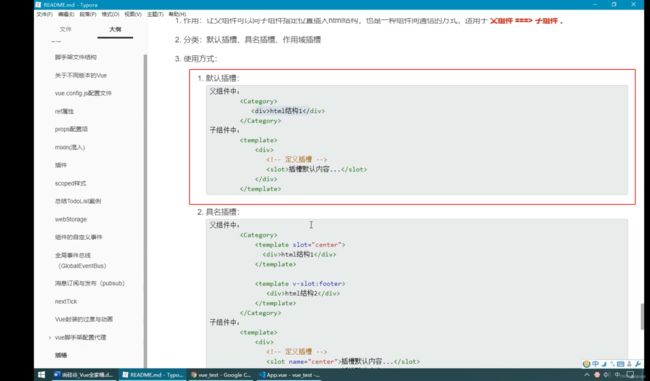Image resolution: width=650 pixels, height=381 pixels.
Task: Expand the vue脚手架配置代理 outline arrow
Action: click(x=50, y=338)
